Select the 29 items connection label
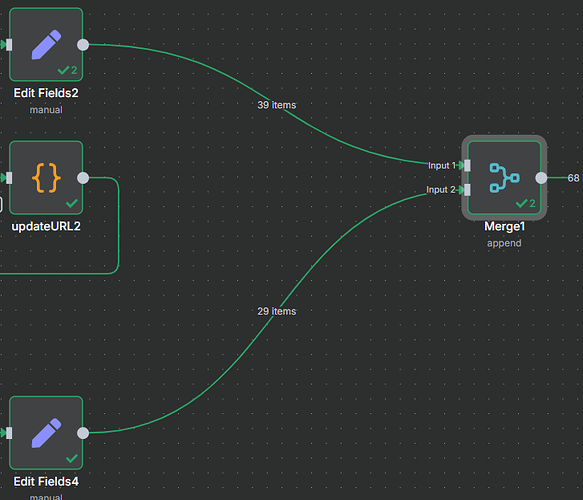 [277, 311]
